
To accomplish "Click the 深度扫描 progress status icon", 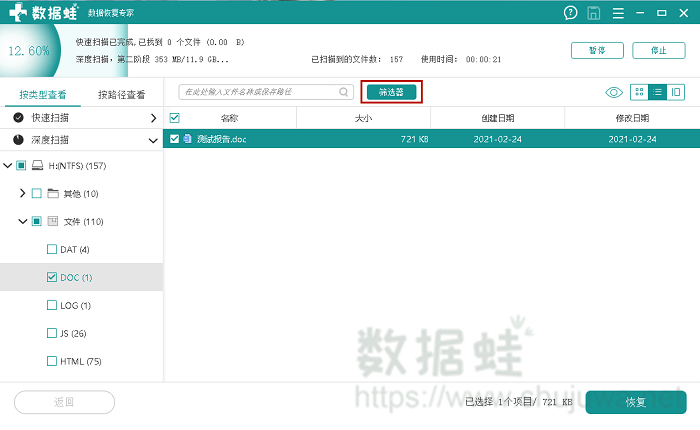I will (18, 140).
